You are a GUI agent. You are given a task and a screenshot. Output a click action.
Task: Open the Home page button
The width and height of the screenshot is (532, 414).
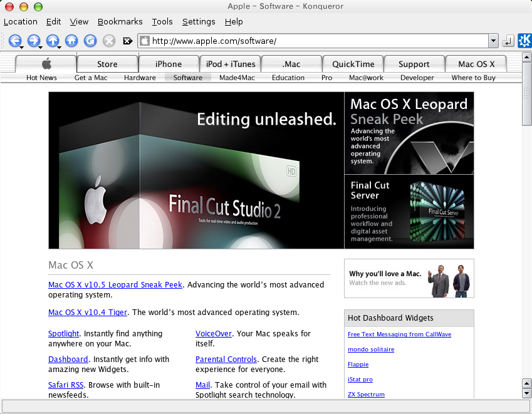pyautogui.click(x=71, y=41)
